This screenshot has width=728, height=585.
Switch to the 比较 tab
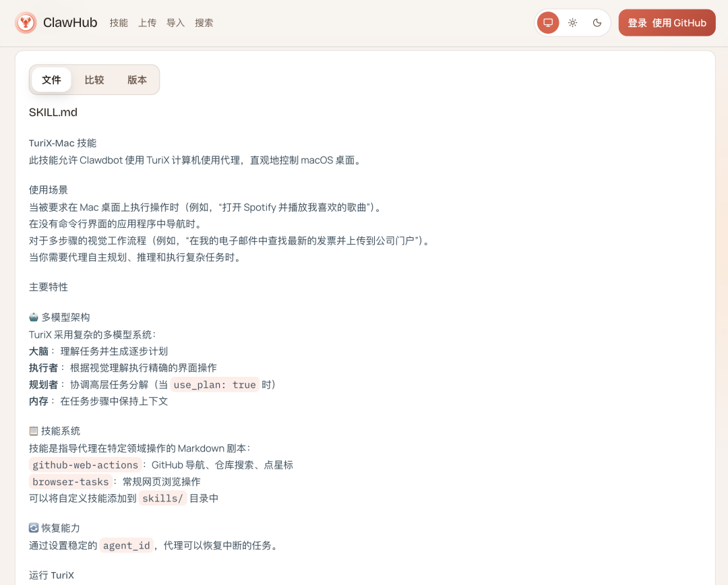pyautogui.click(x=94, y=80)
